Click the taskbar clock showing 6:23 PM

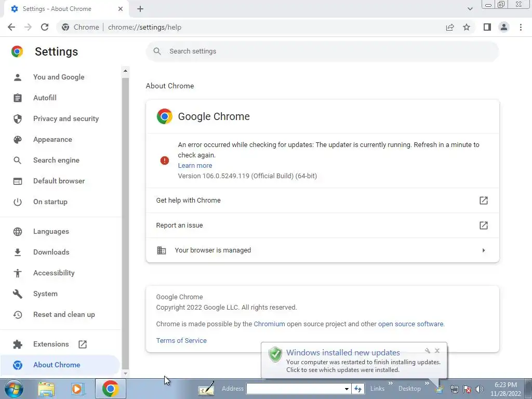click(506, 389)
